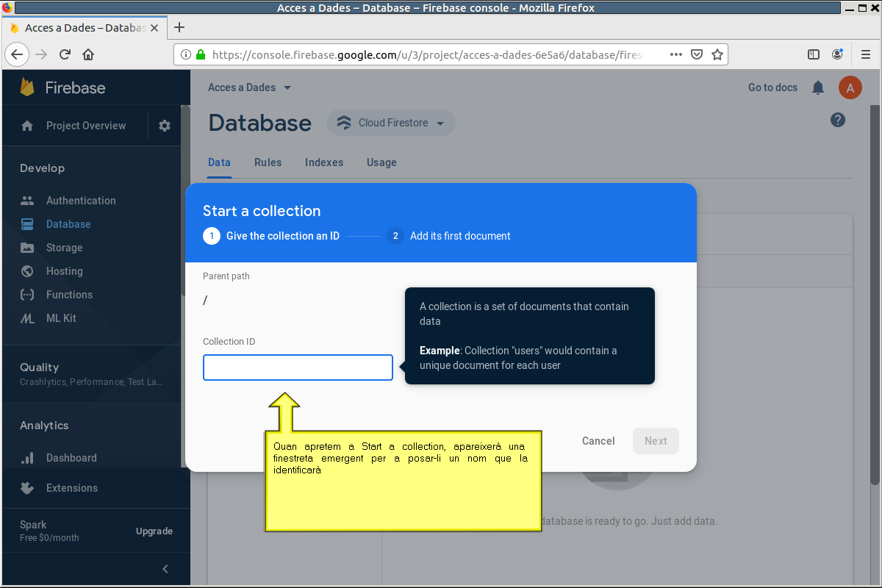Focus the Collection ID input field

(298, 367)
